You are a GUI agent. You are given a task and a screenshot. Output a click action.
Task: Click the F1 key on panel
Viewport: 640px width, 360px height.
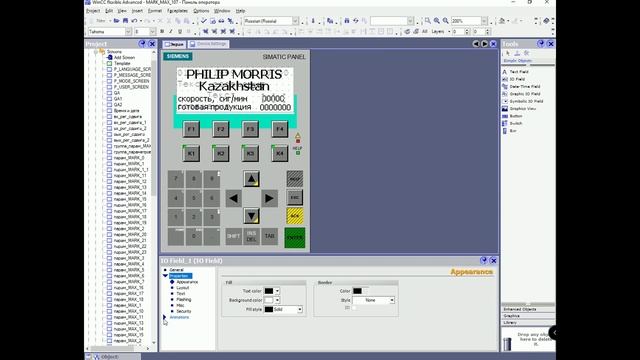point(191,129)
